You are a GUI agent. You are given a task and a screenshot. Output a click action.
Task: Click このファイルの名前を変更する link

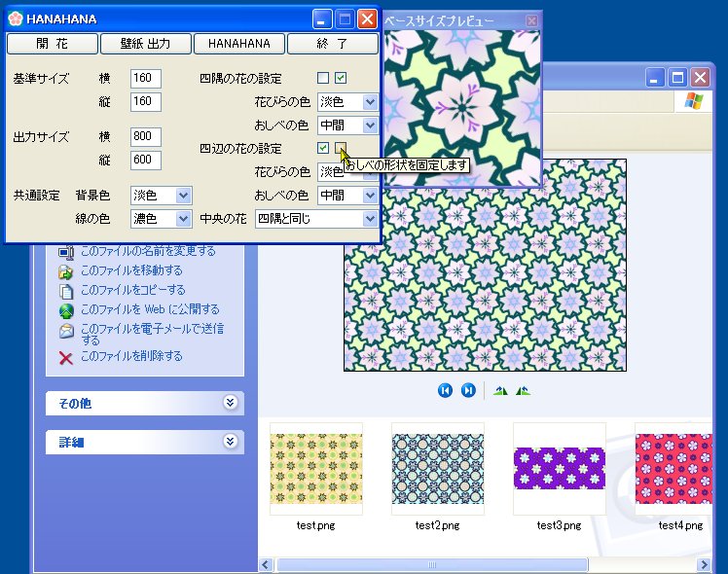pos(148,251)
